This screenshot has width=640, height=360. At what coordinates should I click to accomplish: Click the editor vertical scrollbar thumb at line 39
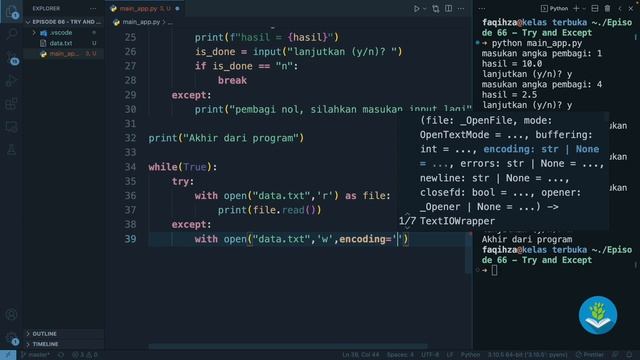click(x=469, y=252)
